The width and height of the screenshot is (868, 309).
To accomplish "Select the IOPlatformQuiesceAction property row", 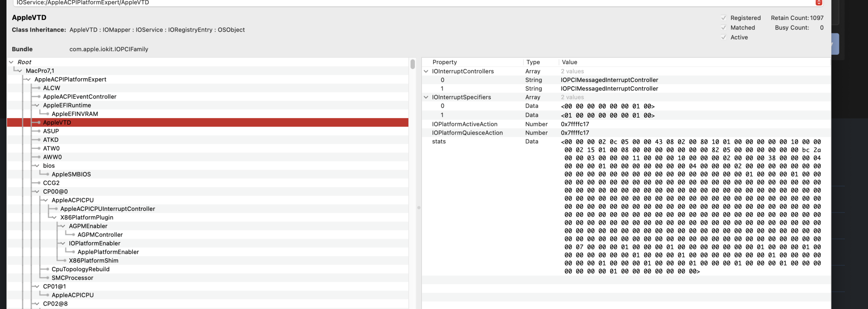I will point(626,133).
